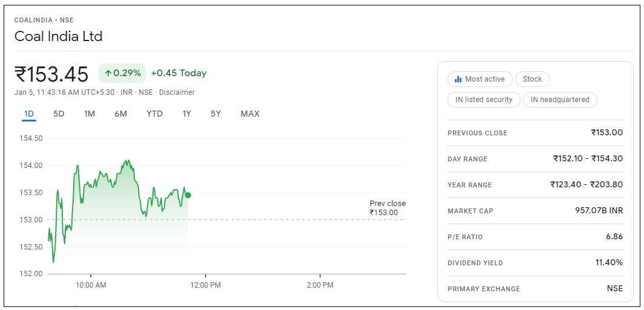Viewport: 644px width, 310px height.
Task: Click the DAY RANGE label
Action: (467, 159)
